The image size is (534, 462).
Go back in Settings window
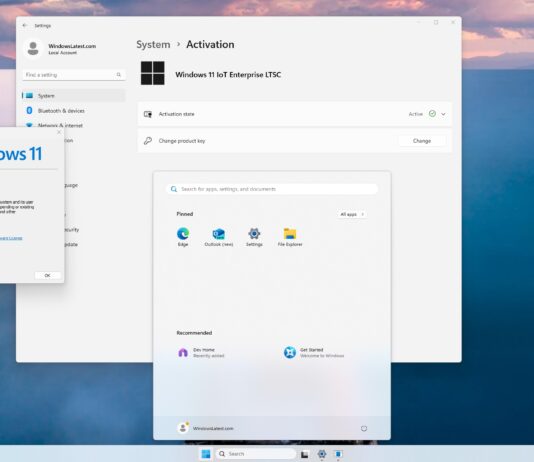click(x=25, y=26)
